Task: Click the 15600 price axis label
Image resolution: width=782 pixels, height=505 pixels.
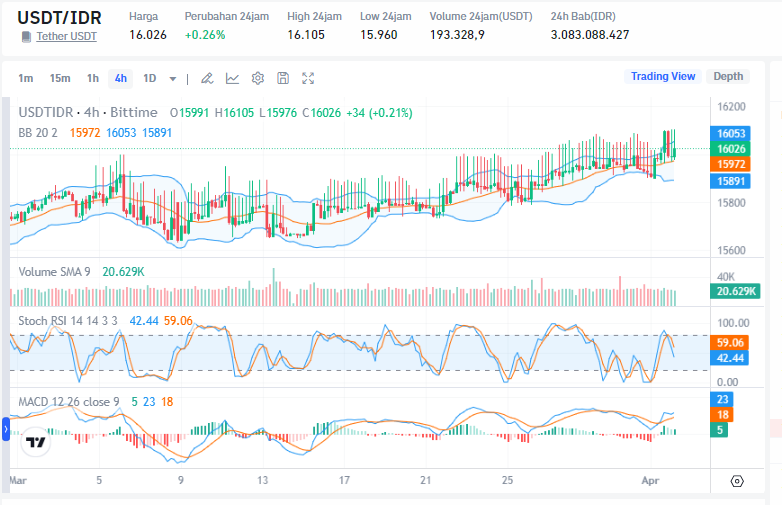Action: point(731,251)
